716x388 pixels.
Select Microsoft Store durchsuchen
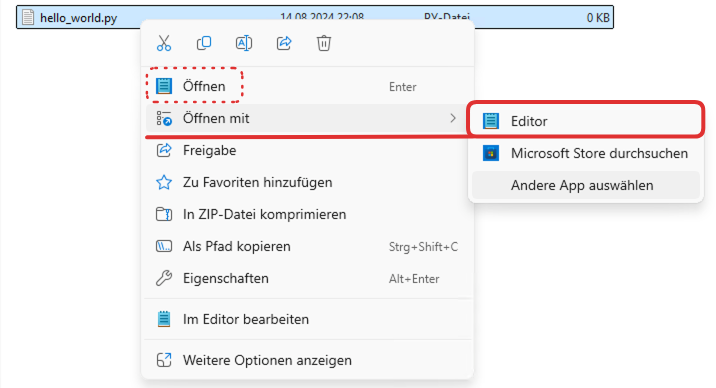(586, 153)
